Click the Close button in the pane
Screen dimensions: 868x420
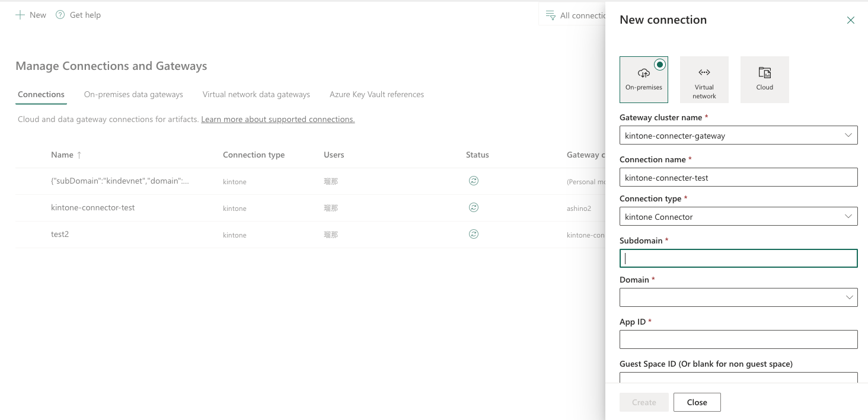pyautogui.click(x=697, y=402)
